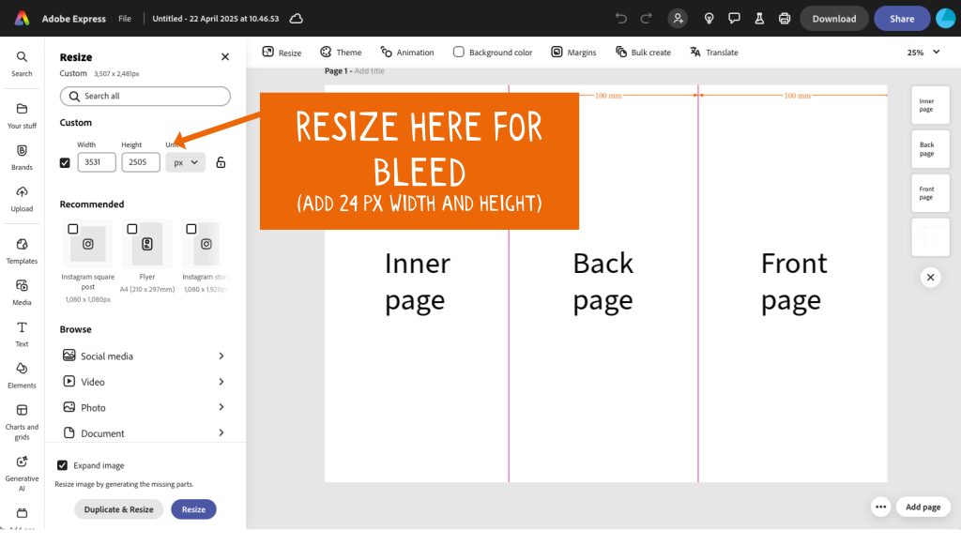Click the Background color swatch
This screenshot has width=961, height=560.
point(459,53)
